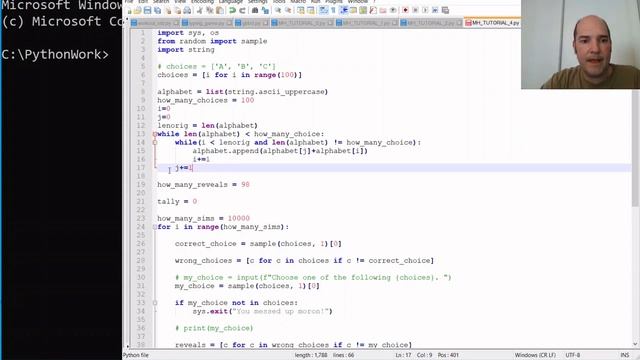Screen dimensions: 640x360
Task: Play back the recorded macro icon
Action: click(425, 10)
